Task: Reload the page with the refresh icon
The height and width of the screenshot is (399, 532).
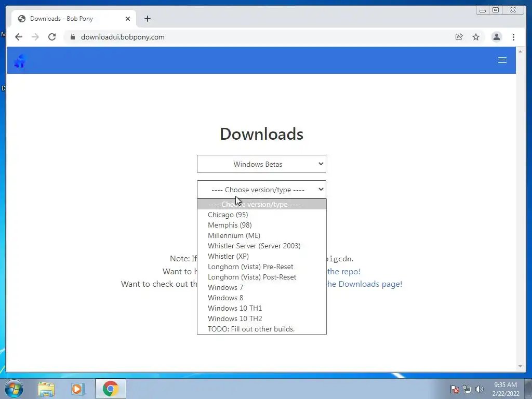Action: [x=52, y=37]
